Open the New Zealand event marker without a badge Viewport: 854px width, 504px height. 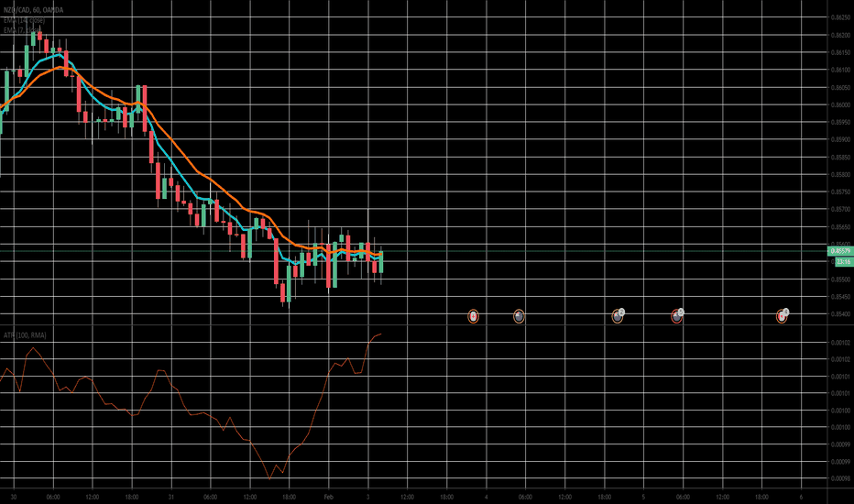click(519, 316)
